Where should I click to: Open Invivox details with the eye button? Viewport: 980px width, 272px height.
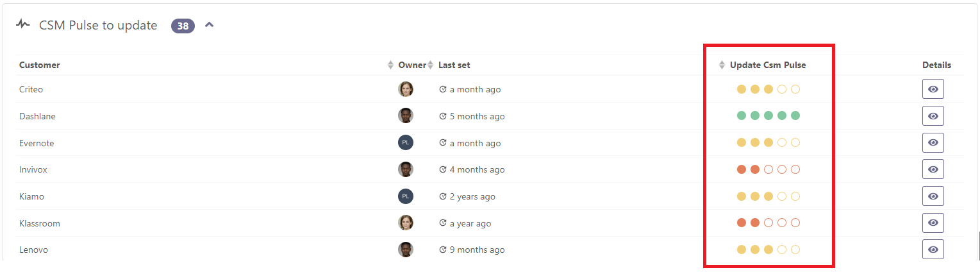(933, 169)
